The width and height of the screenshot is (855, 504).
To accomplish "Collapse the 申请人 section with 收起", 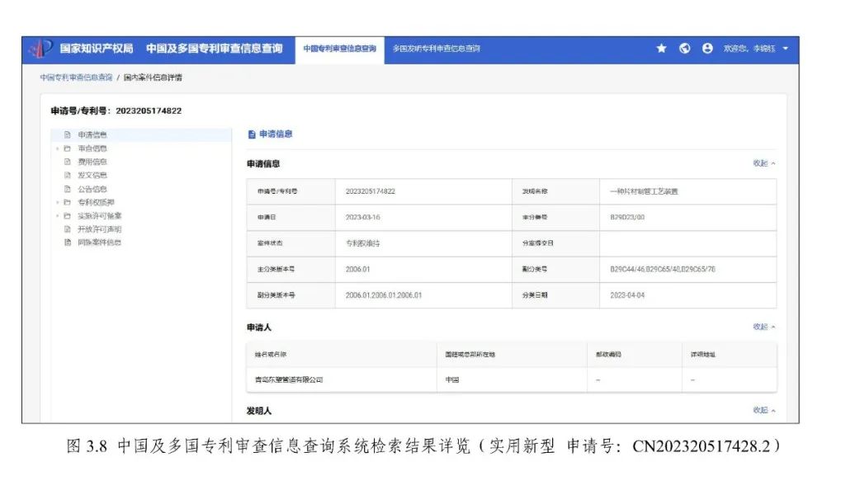I will click(x=763, y=327).
